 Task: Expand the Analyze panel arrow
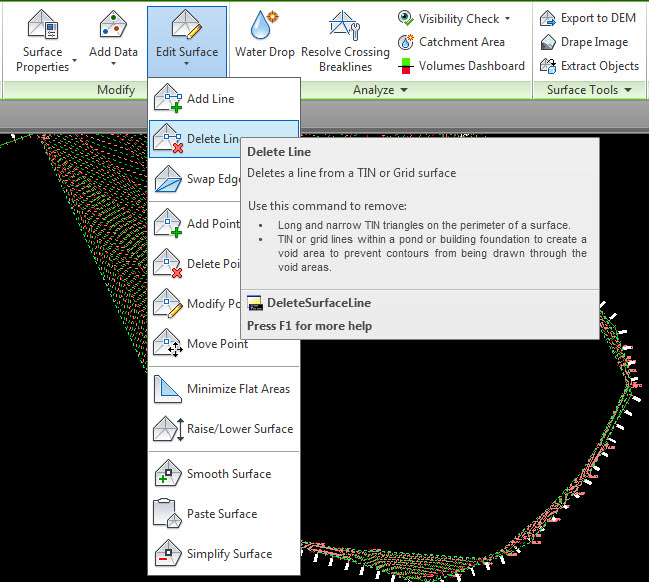(404, 90)
